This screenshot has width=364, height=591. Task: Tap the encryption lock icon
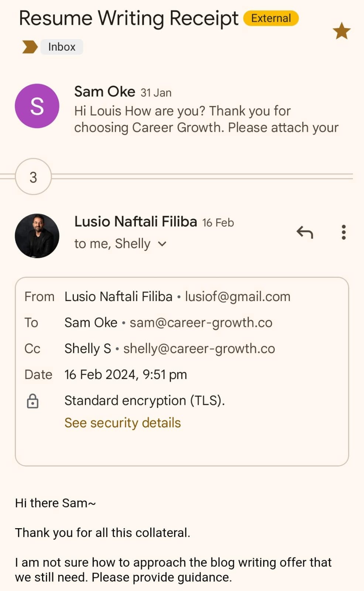pos(33,401)
